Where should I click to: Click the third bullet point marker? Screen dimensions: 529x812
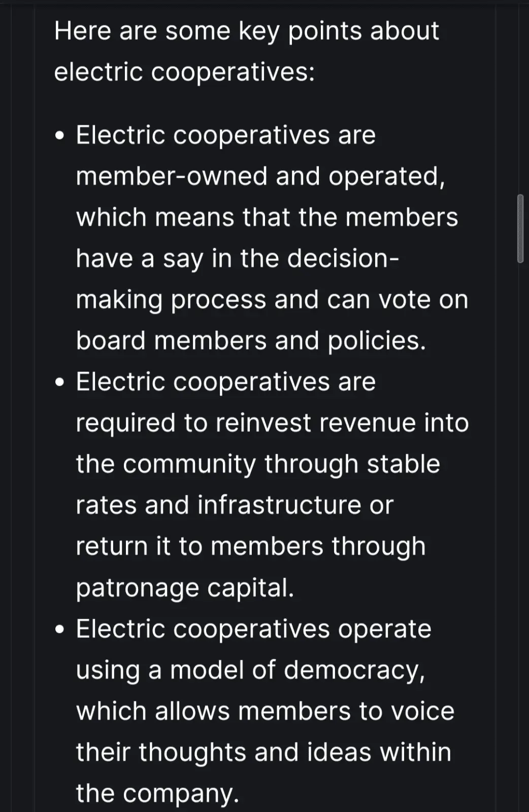pos(60,630)
